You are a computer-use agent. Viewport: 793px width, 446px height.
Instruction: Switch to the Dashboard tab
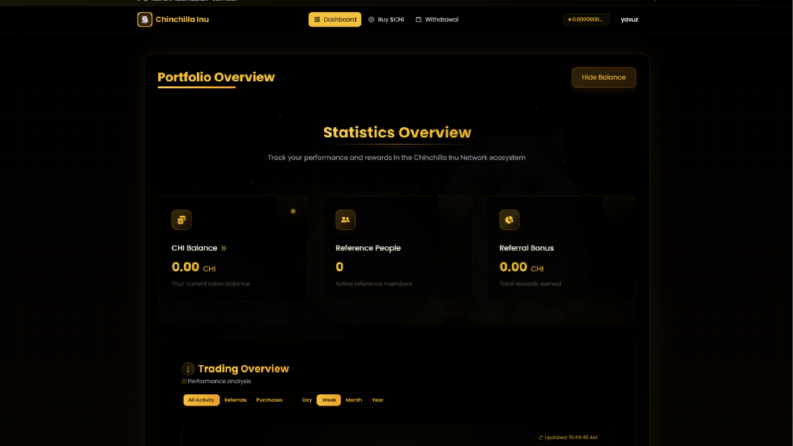pos(335,19)
